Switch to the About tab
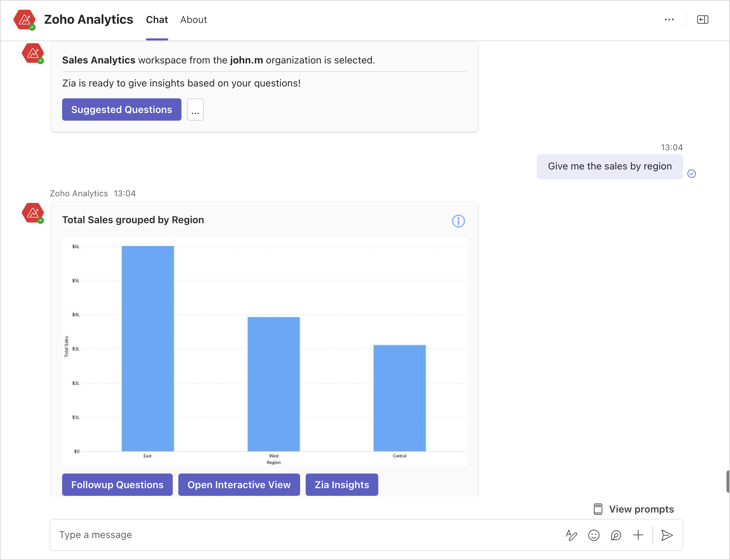Viewport: 730px width, 560px height. (194, 20)
